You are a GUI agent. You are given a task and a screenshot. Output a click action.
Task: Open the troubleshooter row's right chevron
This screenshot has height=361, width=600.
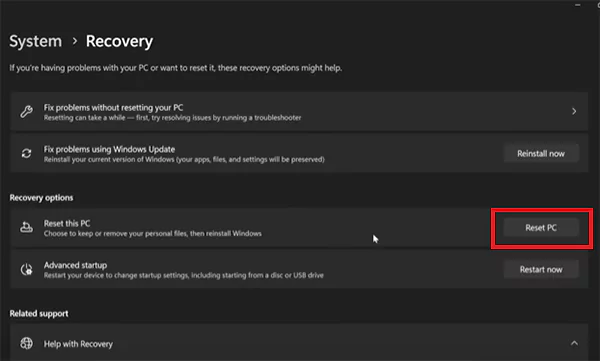(574, 111)
